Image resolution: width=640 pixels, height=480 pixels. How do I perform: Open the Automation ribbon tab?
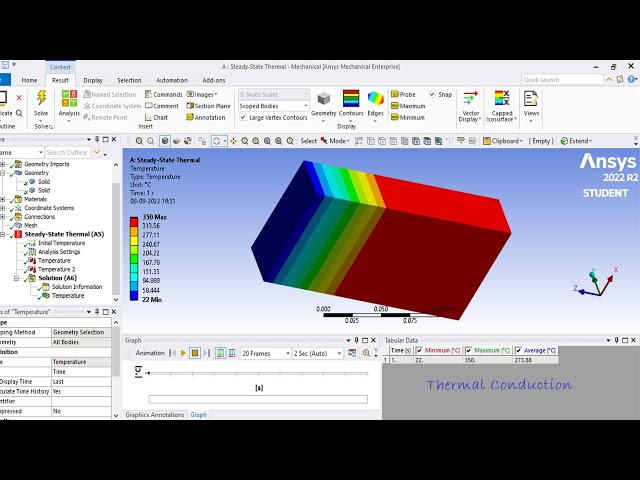tap(172, 80)
